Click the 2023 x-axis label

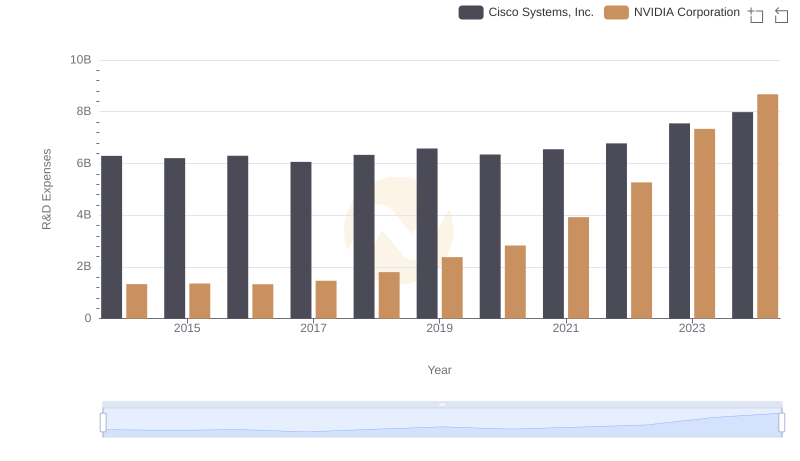click(692, 328)
